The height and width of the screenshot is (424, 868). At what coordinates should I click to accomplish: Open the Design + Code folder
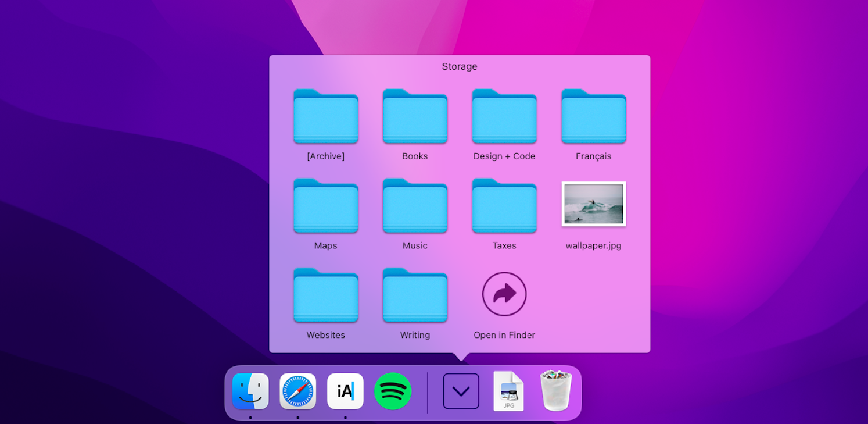tap(504, 117)
